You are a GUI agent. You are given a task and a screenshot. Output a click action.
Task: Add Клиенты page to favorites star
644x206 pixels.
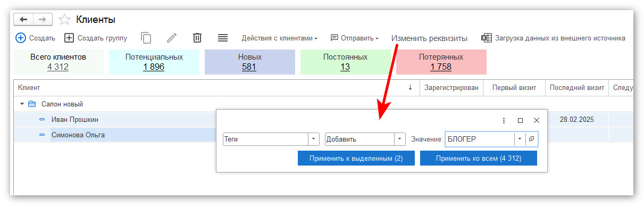[64, 20]
